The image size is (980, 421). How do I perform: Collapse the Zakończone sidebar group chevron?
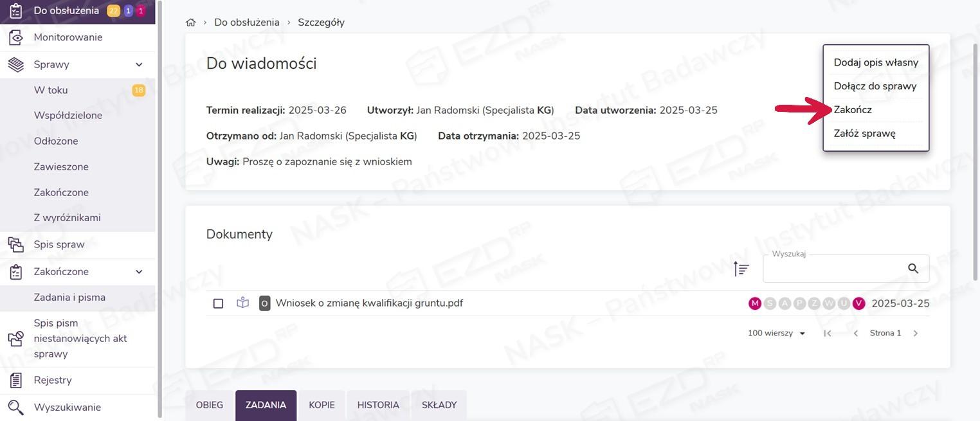point(139,272)
